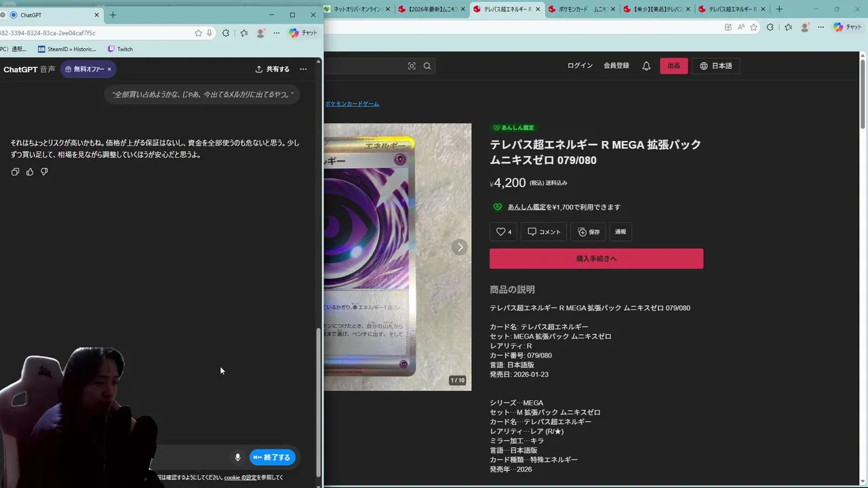Image resolution: width=868 pixels, height=488 pixels.
Task: Click the read aloud icon in the Mercari address bar
Action: 741,27
